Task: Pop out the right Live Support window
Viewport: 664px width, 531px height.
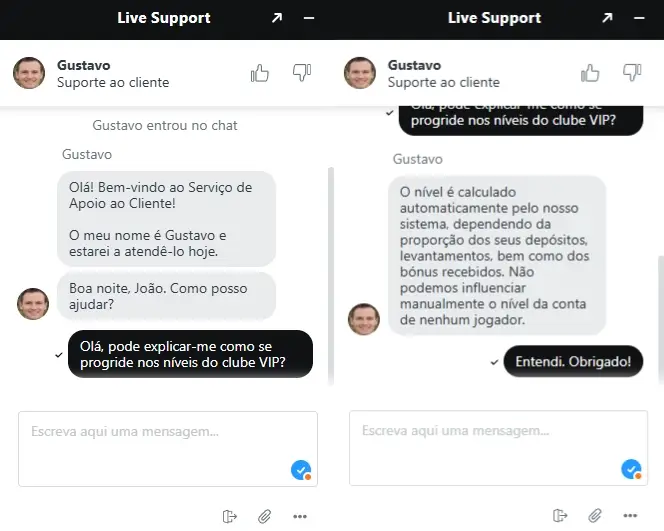Action: click(607, 18)
